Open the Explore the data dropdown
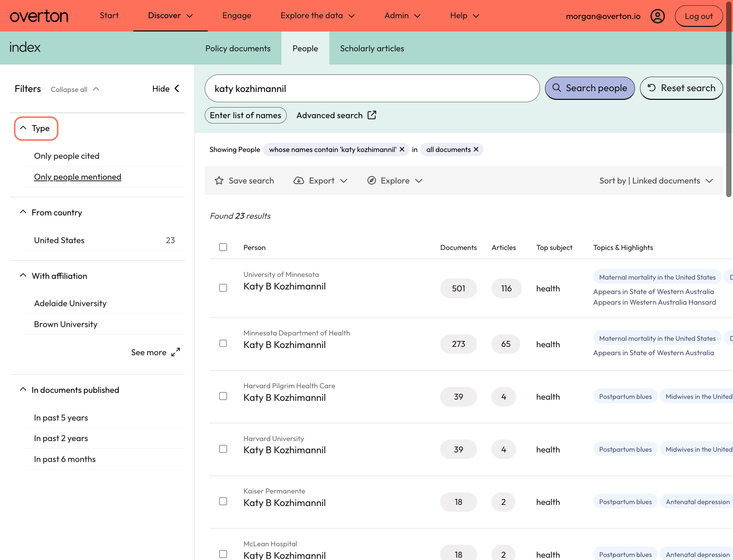This screenshot has height=560, width=733. 318,16
